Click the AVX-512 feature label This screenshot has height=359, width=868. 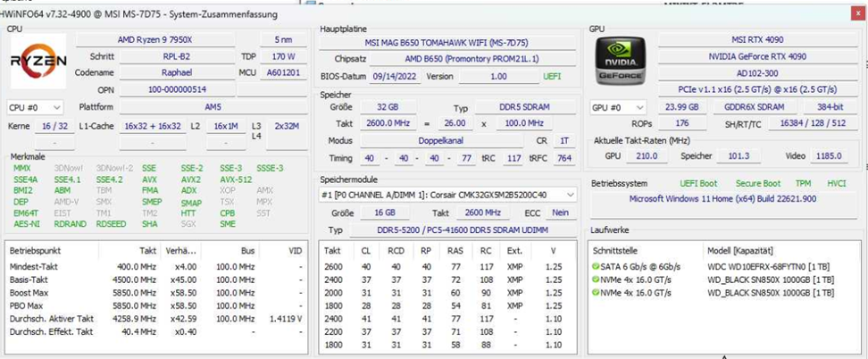pos(236,179)
